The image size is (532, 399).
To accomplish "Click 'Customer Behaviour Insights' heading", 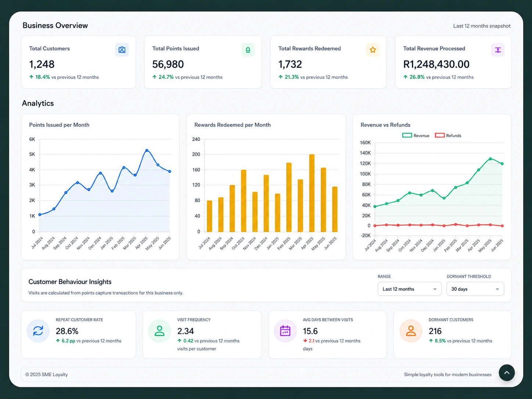I will tap(70, 282).
